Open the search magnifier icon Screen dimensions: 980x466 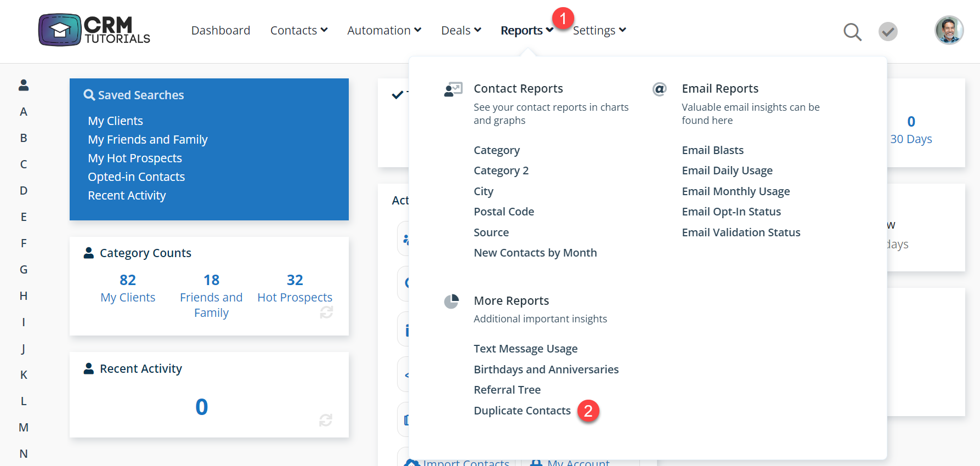(x=852, y=32)
